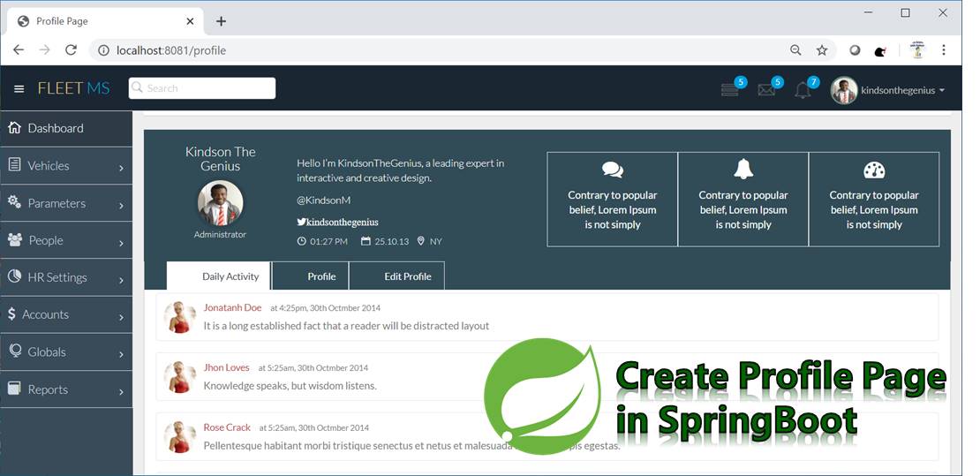
Task: Click the location pin icon next to NY
Action: pos(420,241)
